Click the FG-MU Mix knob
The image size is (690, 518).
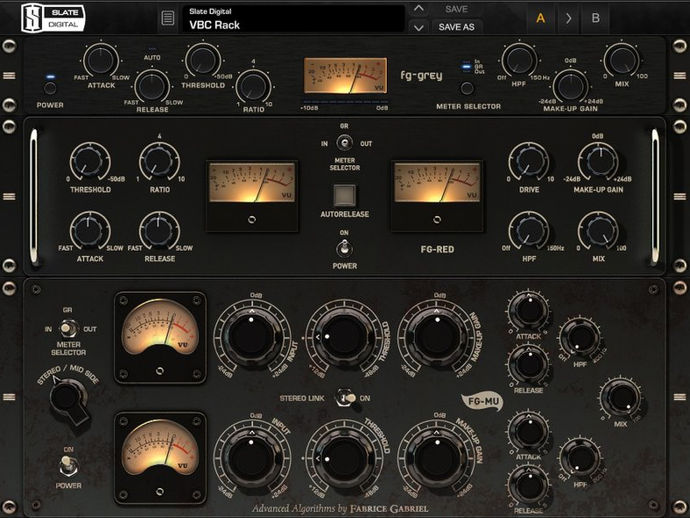point(620,398)
